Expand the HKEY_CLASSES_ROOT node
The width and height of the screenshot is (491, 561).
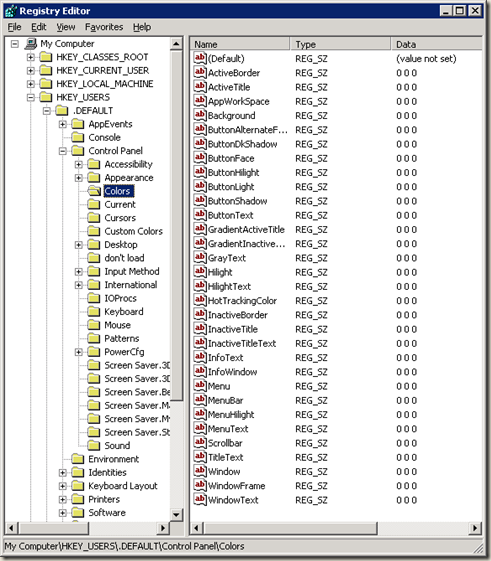pyautogui.click(x=31, y=57)
